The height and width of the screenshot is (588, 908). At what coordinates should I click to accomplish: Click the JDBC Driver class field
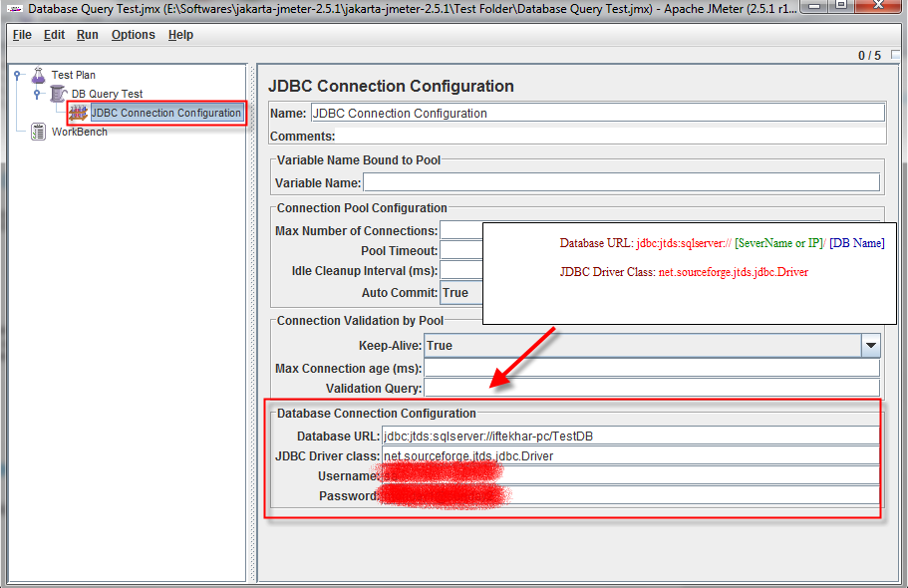click(631, 455)
